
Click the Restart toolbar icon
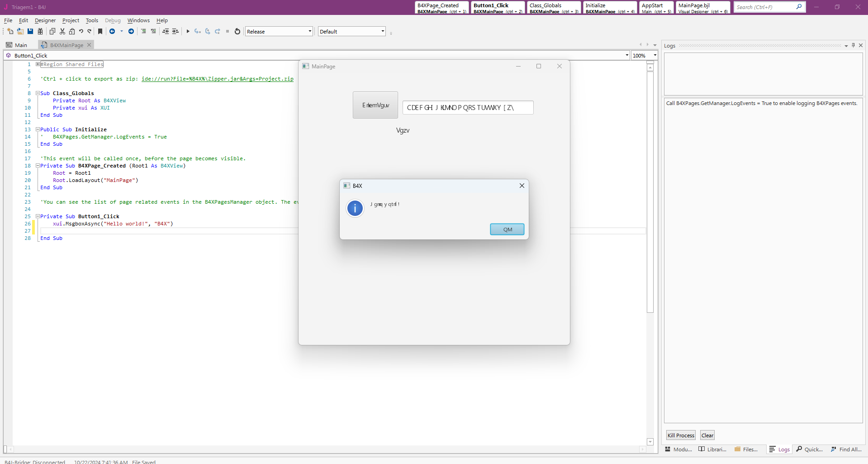237,31
